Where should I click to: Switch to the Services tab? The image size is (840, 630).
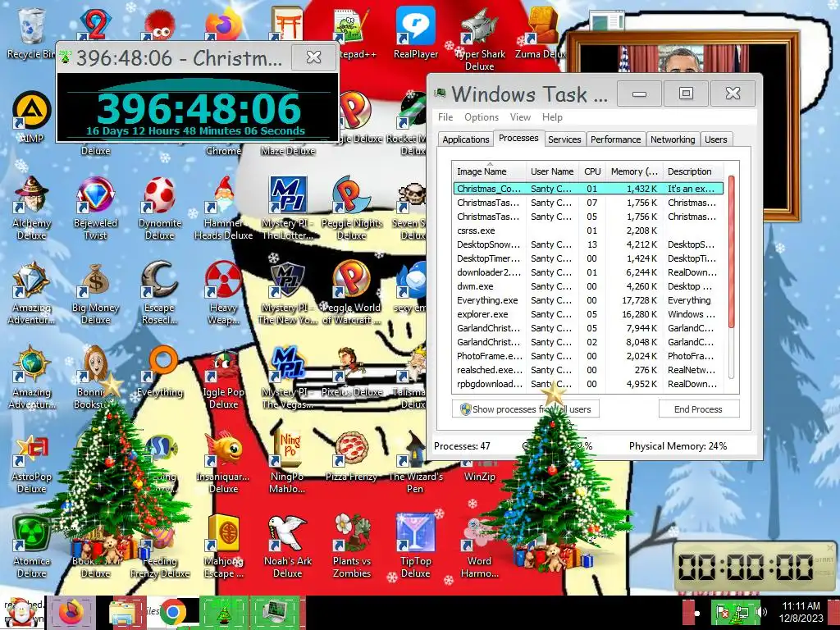[x=564, y=139]
